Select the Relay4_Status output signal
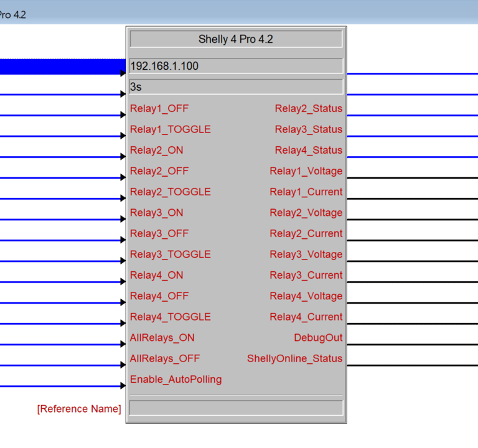The width and height of the screenshot is (478, 448). coord(309,150)
